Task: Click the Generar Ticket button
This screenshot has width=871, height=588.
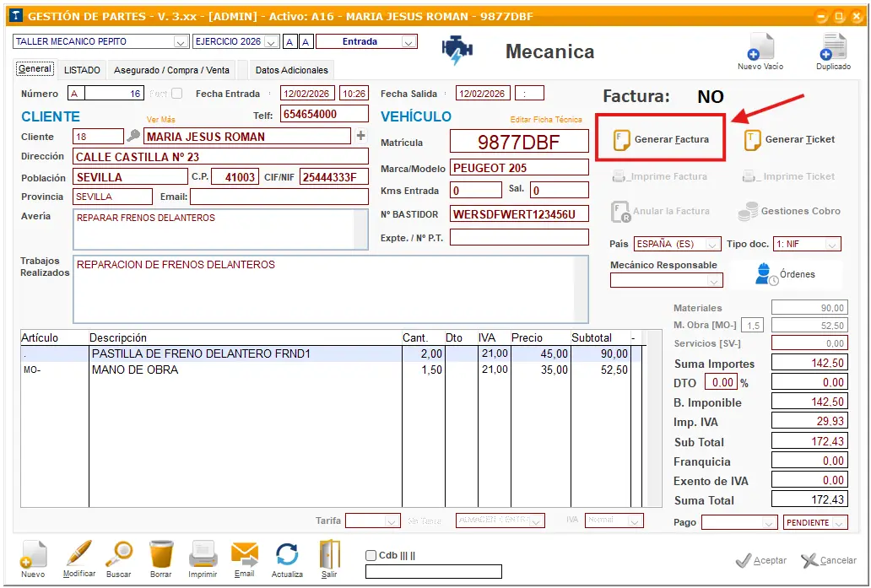Action: click(789, 140)
